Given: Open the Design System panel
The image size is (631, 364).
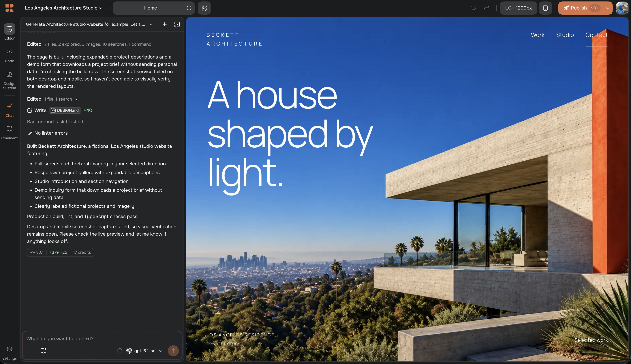Looking at the screenshot, I should click(10, 80).
